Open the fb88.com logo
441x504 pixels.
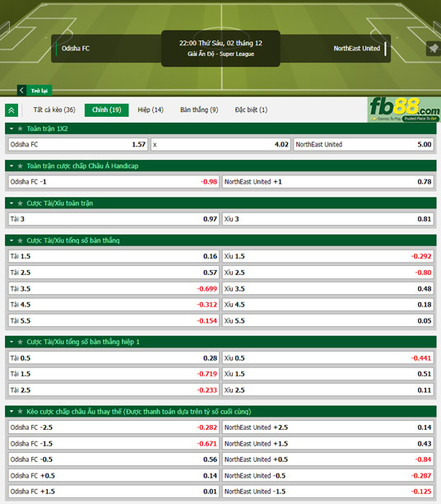[404, 110]
